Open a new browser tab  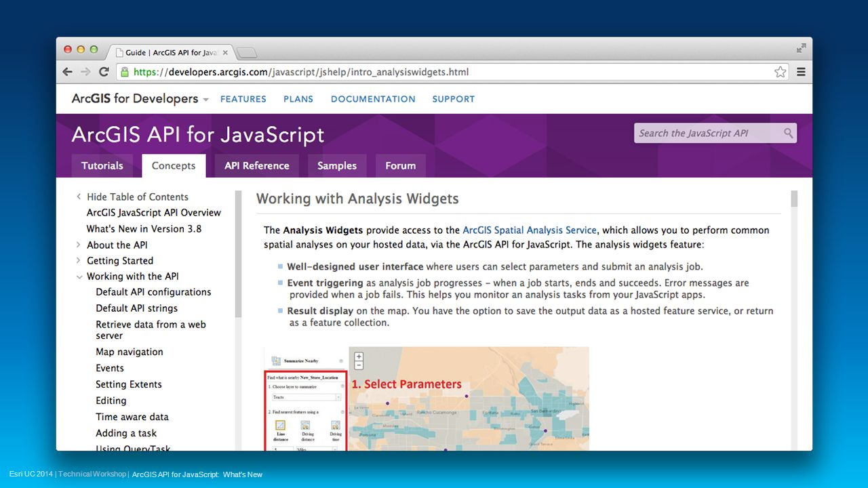pos(246,53)
